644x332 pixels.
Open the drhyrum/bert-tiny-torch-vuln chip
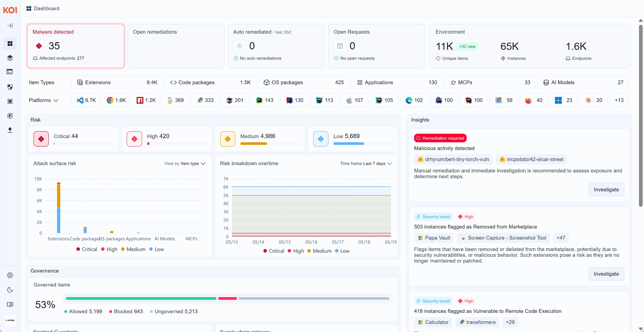pos(453,160)
